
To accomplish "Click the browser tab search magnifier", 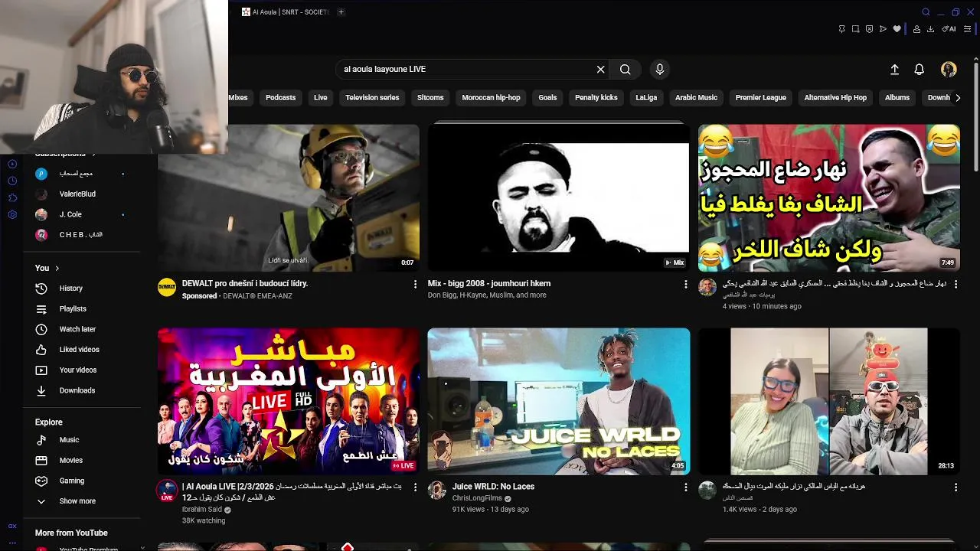I will click(x=926, y=12).
